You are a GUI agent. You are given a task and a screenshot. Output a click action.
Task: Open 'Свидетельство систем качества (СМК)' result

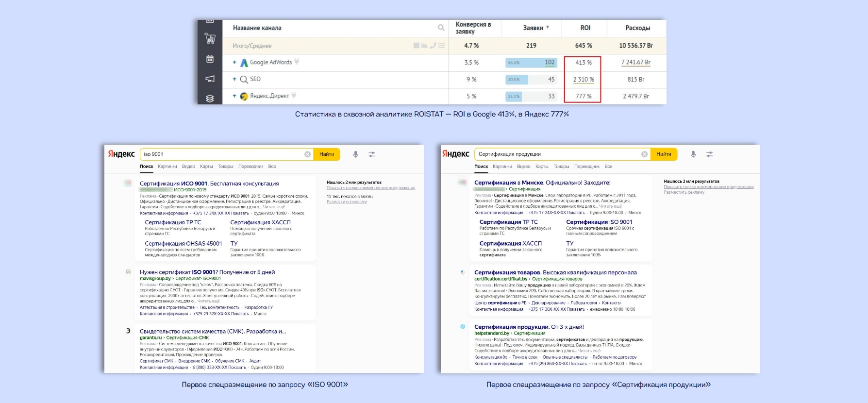click(x=213, y=332)
